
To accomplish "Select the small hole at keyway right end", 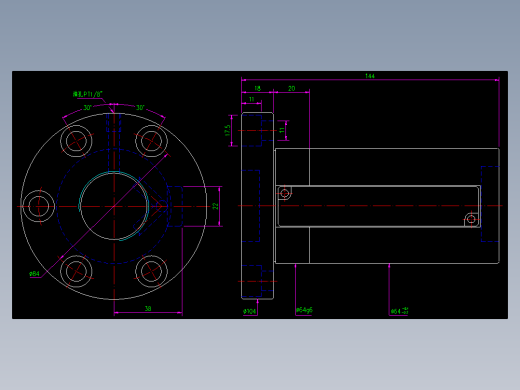I will (x=471, y=219).
